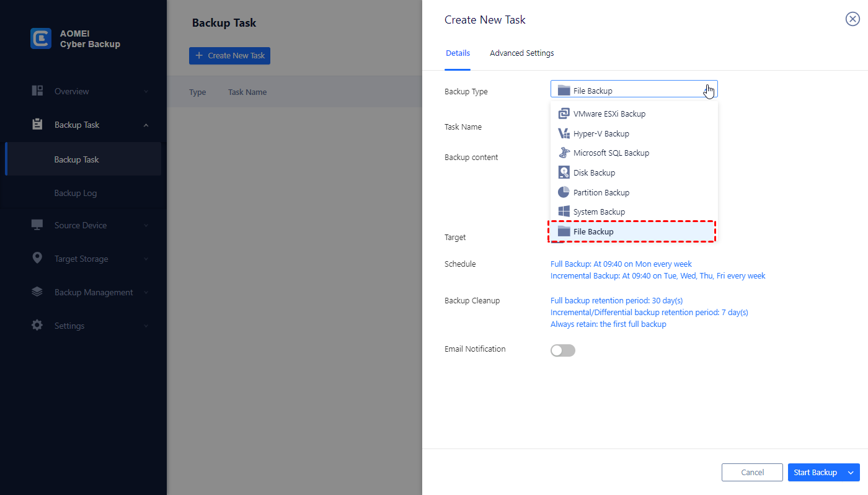Click the plus icon on Create New Task
This screenshot has height=495, width=868.
pyautogui.click(x=199, y=56)
